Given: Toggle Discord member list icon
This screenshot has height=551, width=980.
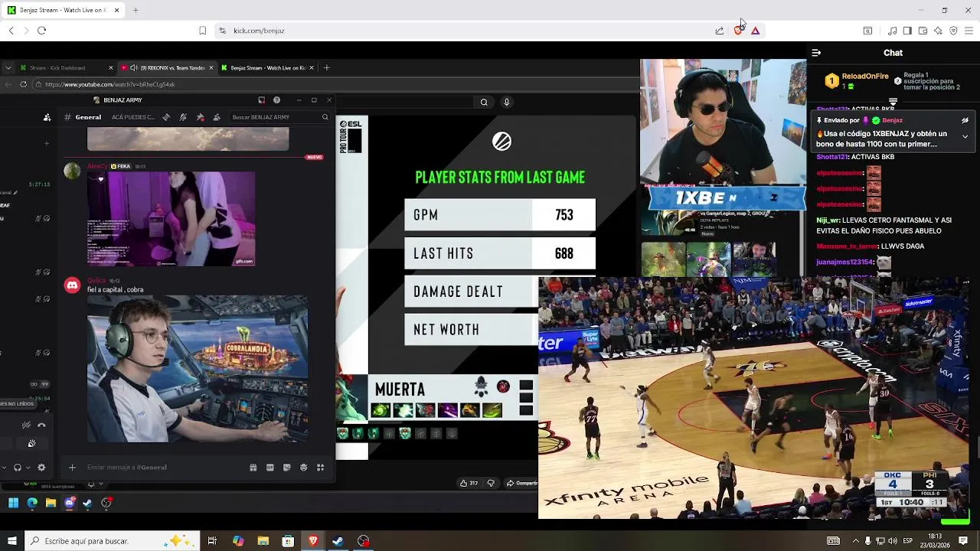Looking at the screenshot, I should (x=217, y=117).
